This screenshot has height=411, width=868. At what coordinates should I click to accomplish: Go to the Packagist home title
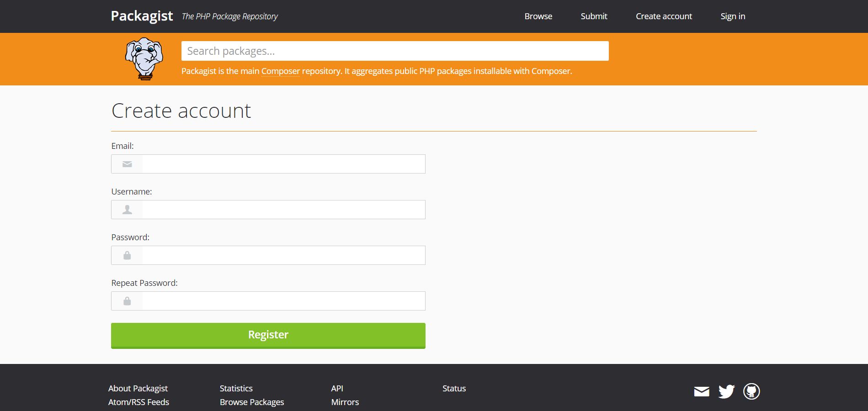[142, 16]
